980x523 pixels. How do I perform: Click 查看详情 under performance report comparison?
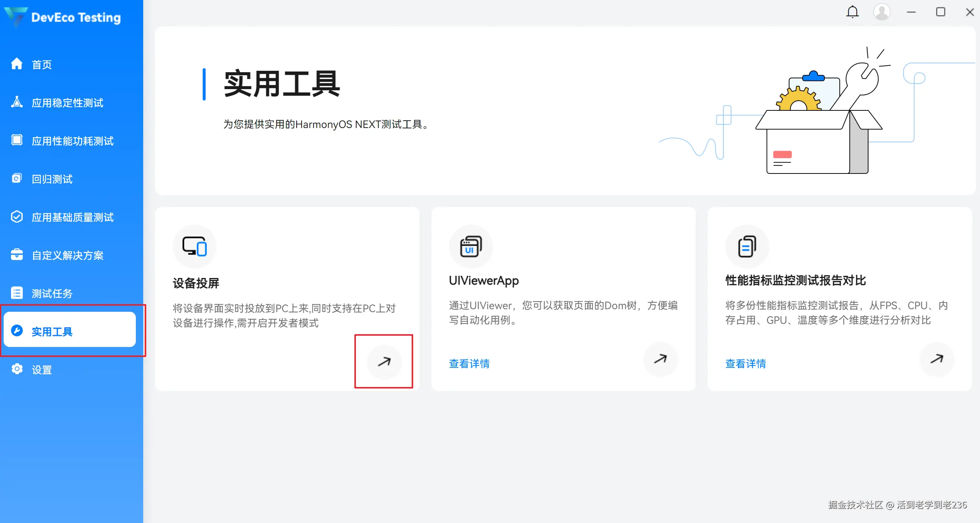[x=745, y=364]
